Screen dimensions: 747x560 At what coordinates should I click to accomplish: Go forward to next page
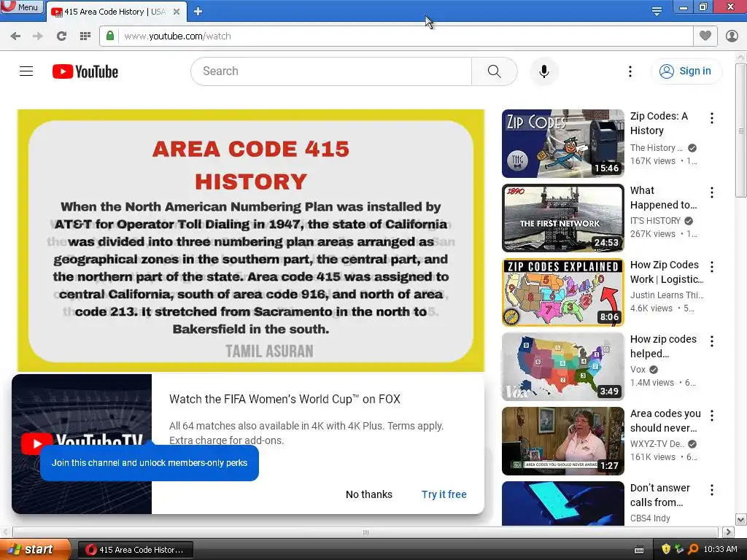coord(38,36)
